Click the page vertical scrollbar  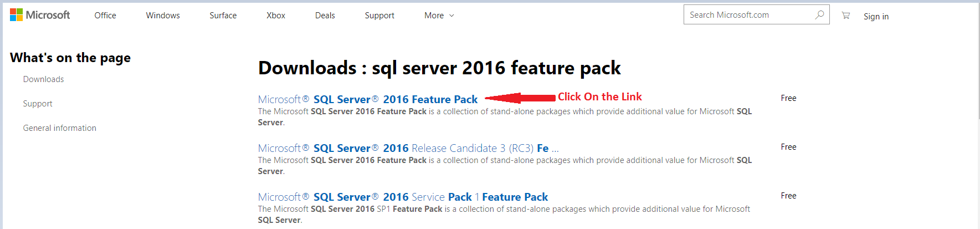click(x=978, y=61)
